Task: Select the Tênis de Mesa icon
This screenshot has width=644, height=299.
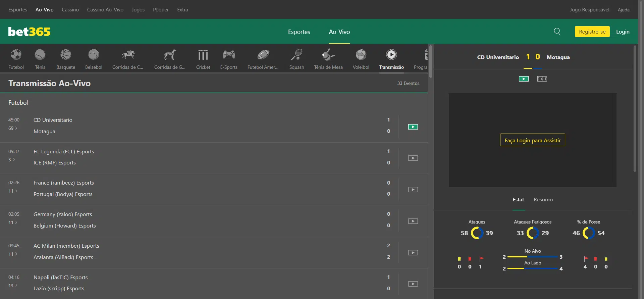Action: pos(328,55)
